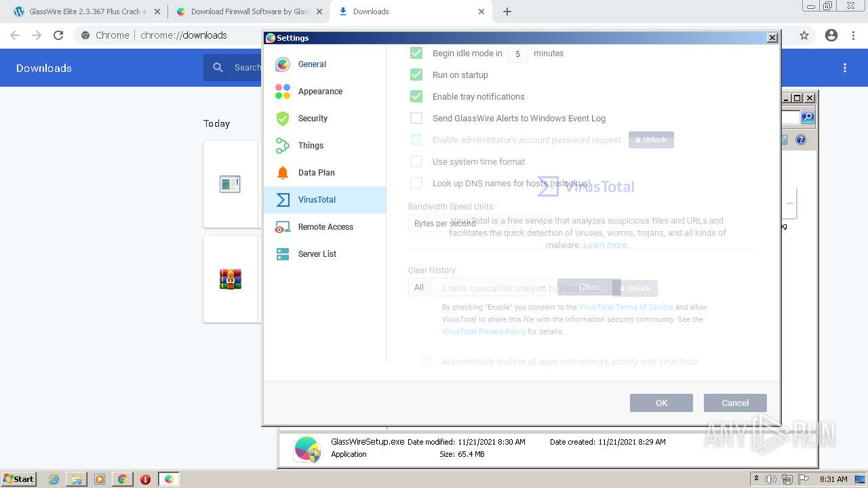Image resolution: width=868 pixels, height=488 pixels.
Task: Click the first download's file icon
Action: (x=230, y=184)
